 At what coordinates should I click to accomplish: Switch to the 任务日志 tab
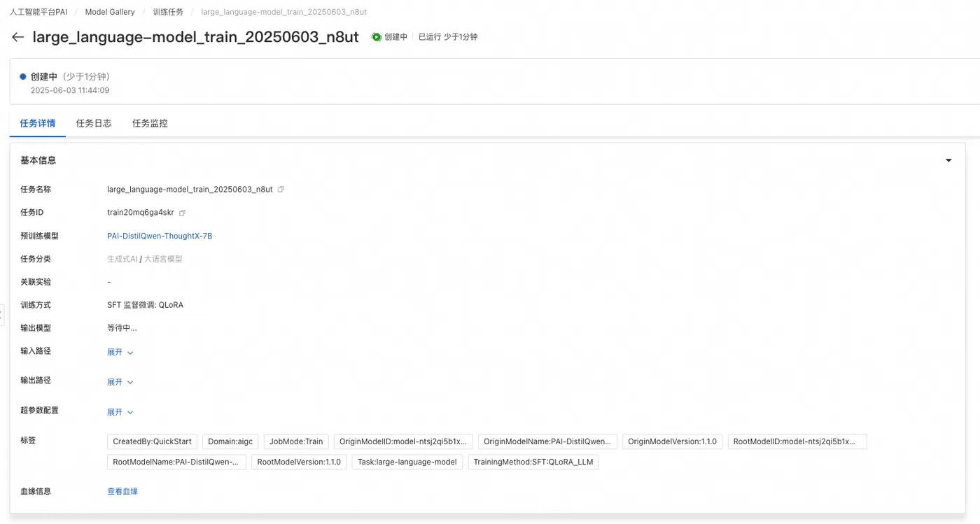pyautogui.click(x=94, y=123)
